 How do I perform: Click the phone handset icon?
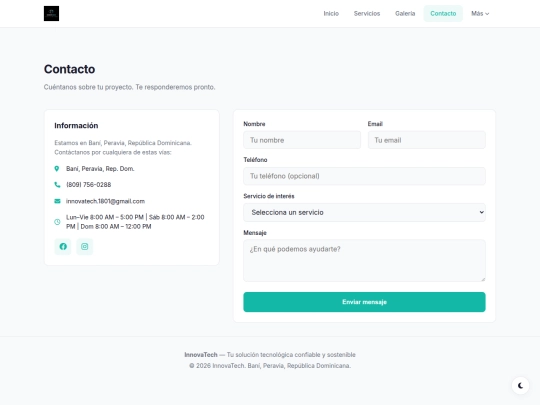[x=57, y=185]
